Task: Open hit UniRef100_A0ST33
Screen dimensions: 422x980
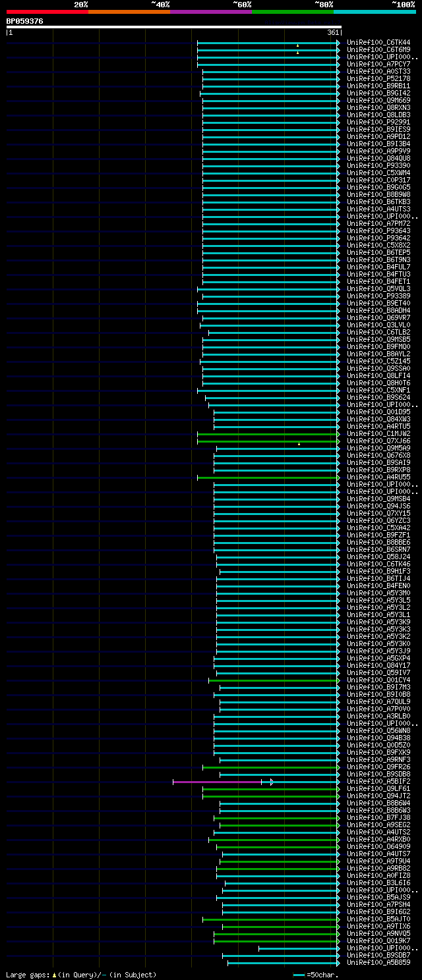Action: [x=378, y=72]
